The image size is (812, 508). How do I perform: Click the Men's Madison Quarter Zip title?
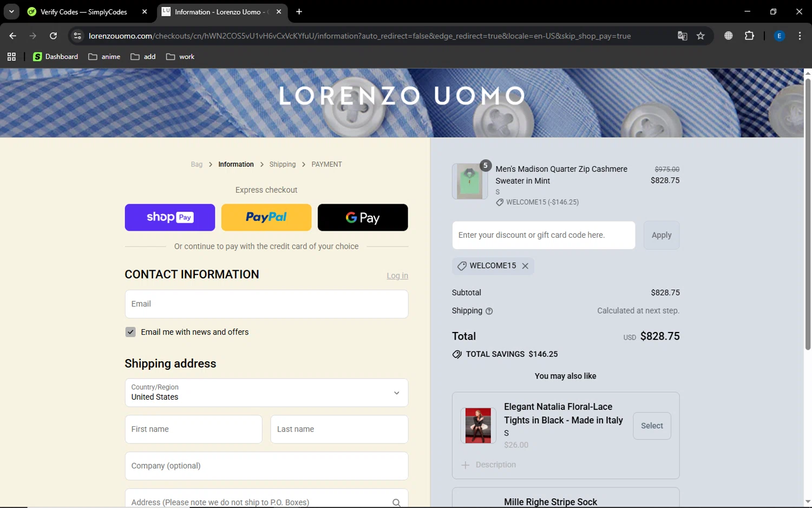tap(561, 175)
